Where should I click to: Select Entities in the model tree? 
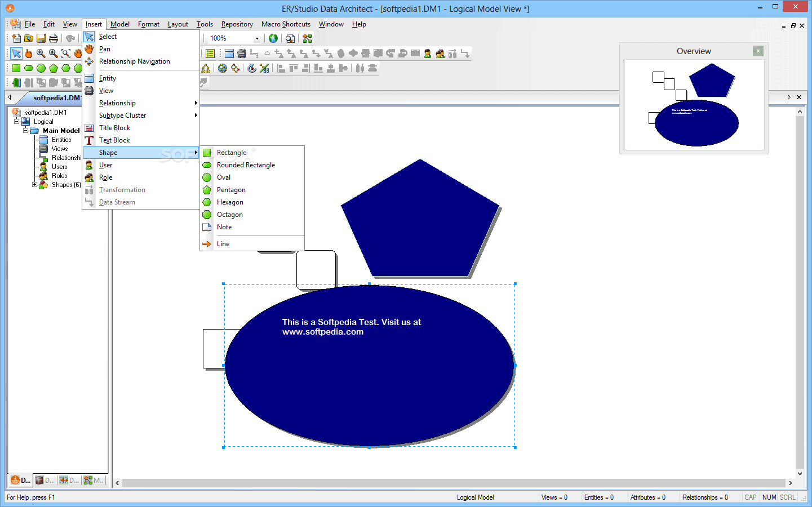[61, 140]
